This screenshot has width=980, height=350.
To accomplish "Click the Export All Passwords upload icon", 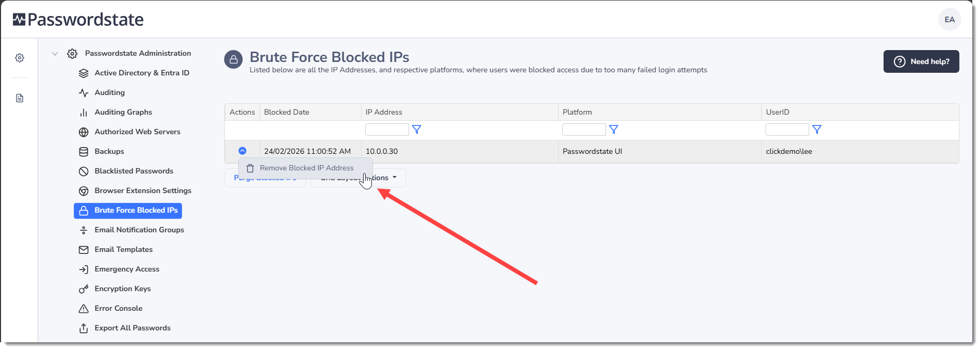I will click(x=84, y=328).
